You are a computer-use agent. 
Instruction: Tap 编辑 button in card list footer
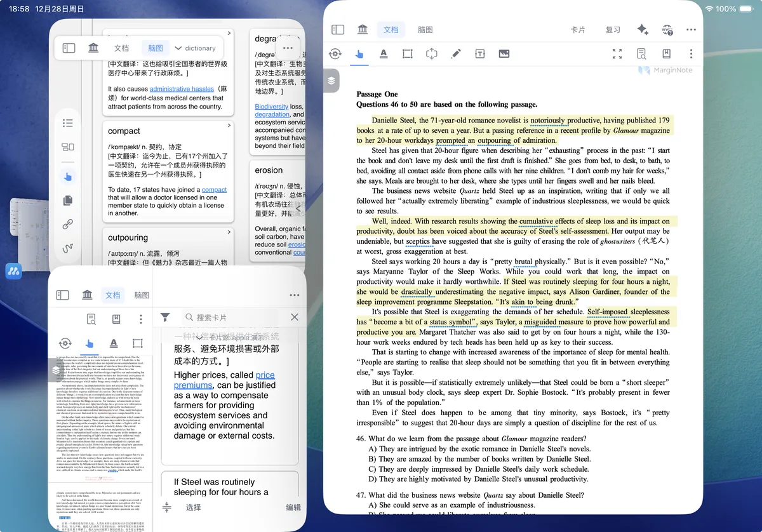click(293, 507)
